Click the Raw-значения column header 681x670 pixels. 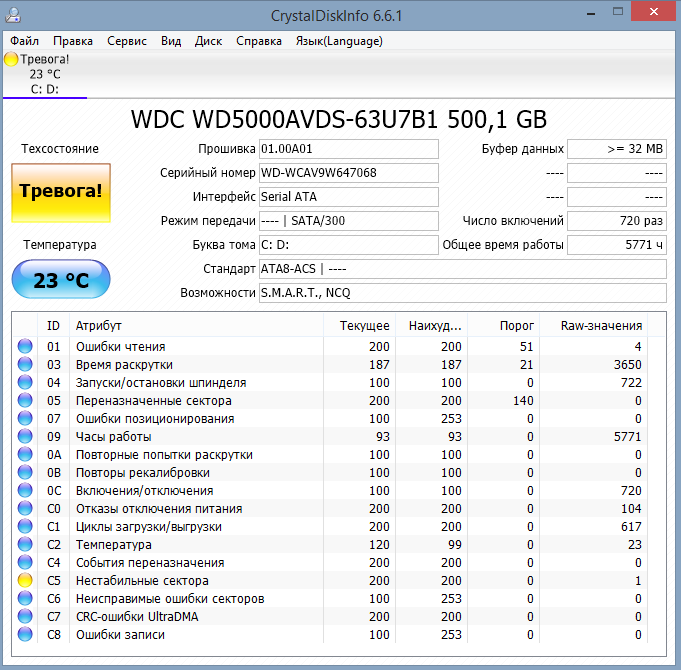[594, 325]
